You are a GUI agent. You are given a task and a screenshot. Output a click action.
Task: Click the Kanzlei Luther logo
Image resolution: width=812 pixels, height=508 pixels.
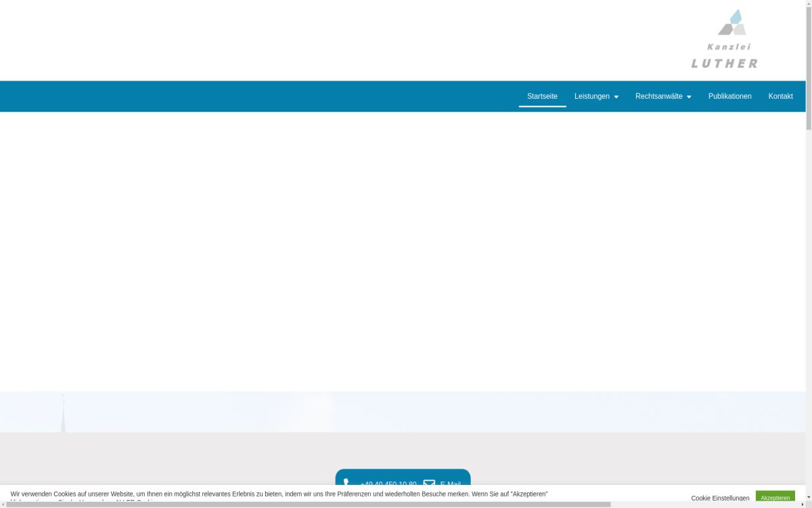[724, 39]
